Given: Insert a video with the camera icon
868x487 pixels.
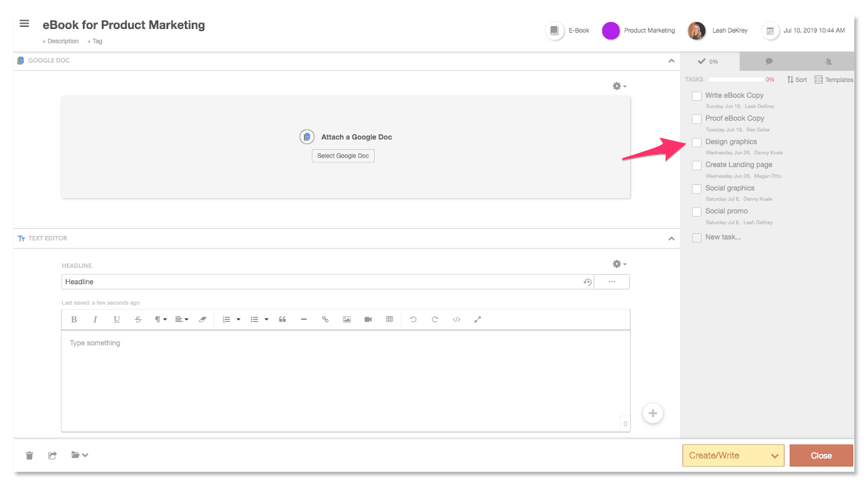Looking at the screenshot, I should (368, 319).
